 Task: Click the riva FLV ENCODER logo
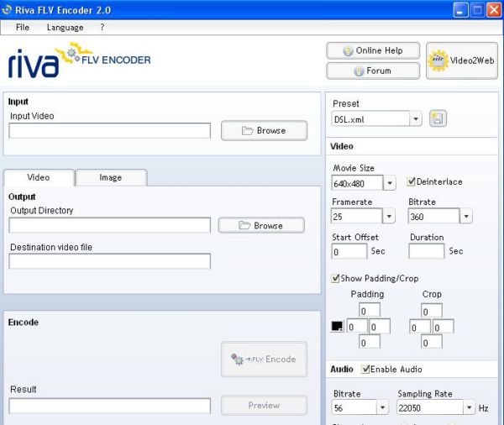[x=79, y=60]
